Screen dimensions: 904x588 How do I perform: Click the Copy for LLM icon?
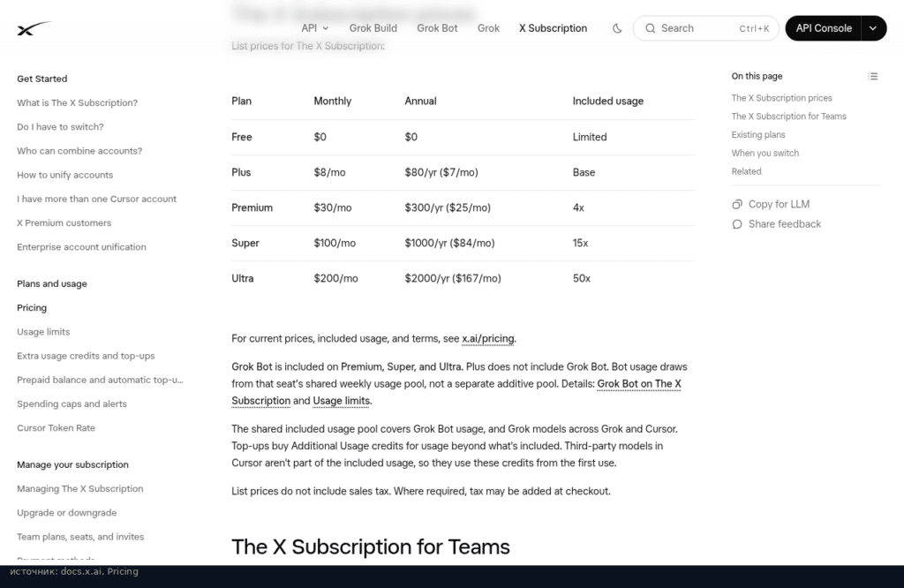pyautogui.click(x=737, y=204)
